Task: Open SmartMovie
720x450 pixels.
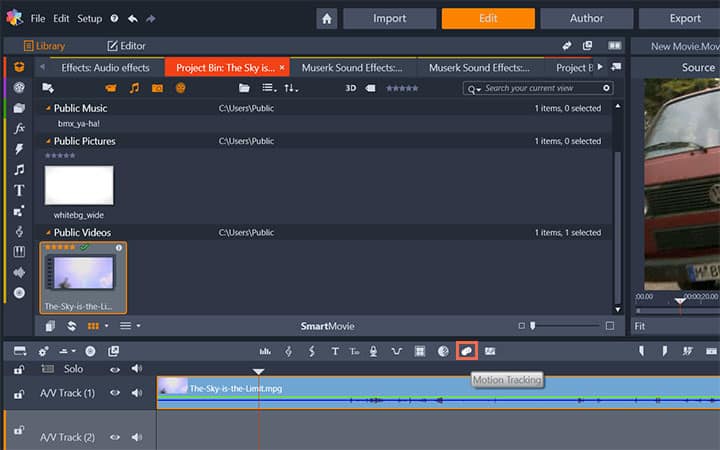Action: (x=327, y=326)
